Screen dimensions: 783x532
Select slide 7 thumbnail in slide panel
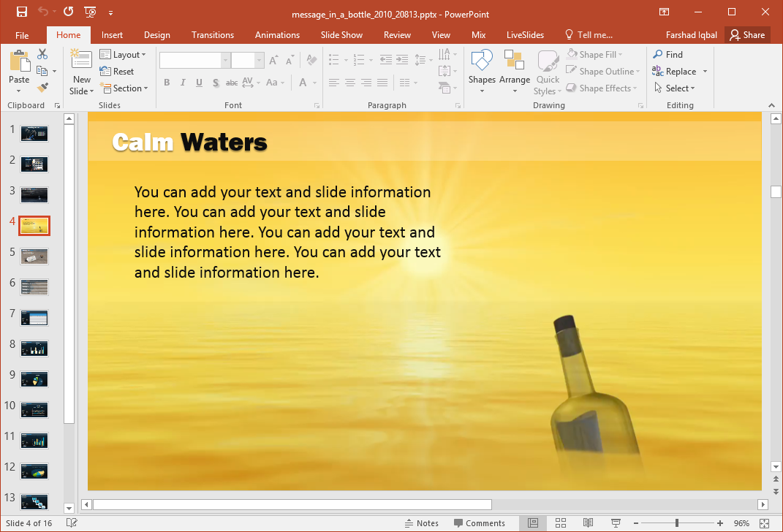click(34, 318)
